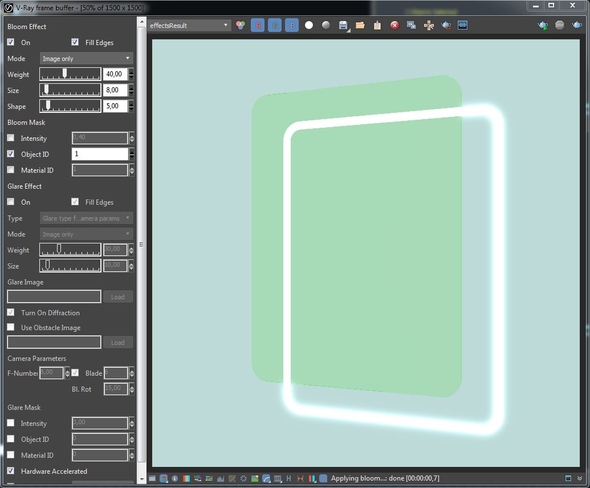
Task: Open the Bloom Mode 'Image only' dropdown
Action: pyautogui.click(x=86, y=58)
